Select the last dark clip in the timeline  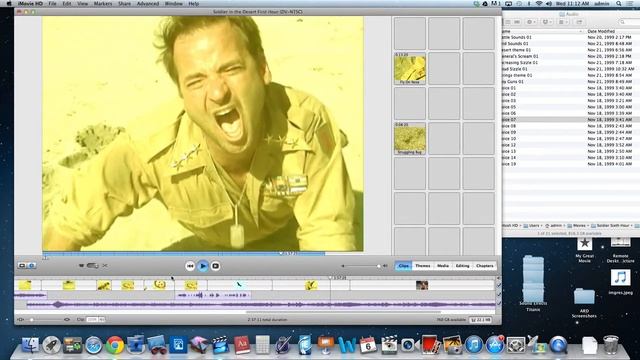click(422, 285)
